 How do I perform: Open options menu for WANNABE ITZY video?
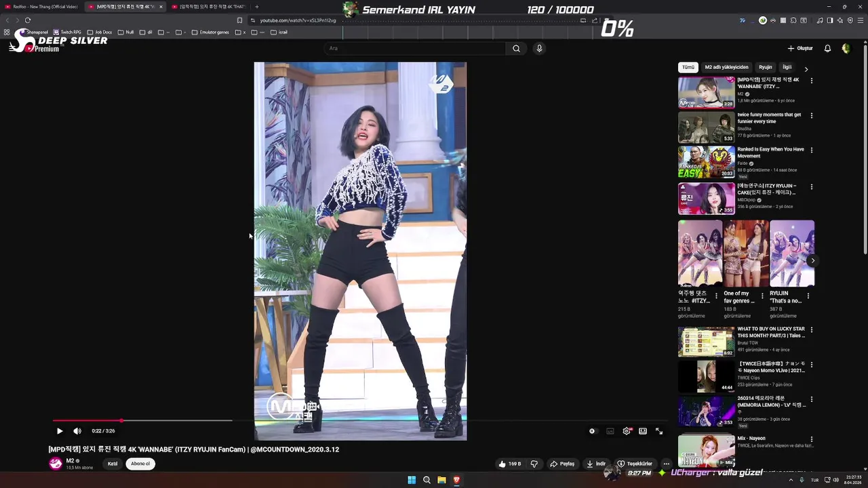(811, 81)
